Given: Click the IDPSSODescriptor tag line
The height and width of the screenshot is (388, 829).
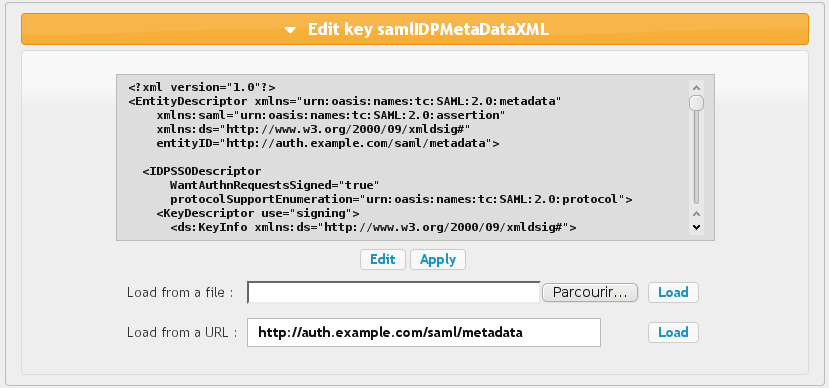Looking at the screenshot, I should (x=202, y=171).
